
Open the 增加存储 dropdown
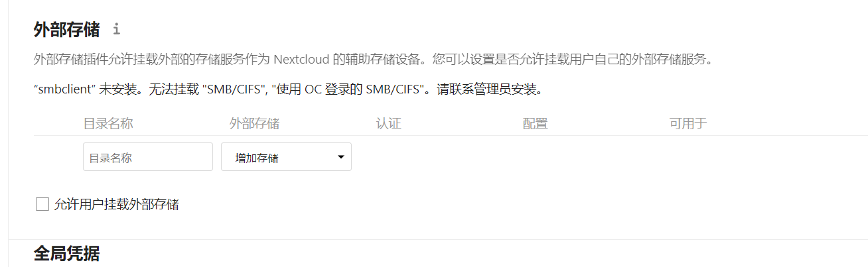pyautogui.click(x=286, y=157)
